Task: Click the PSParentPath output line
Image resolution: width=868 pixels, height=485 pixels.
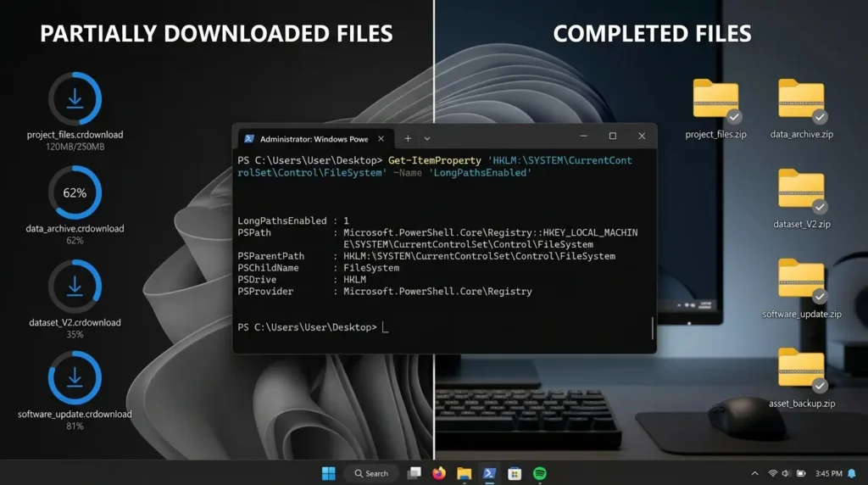Action: tap(426, 256)
